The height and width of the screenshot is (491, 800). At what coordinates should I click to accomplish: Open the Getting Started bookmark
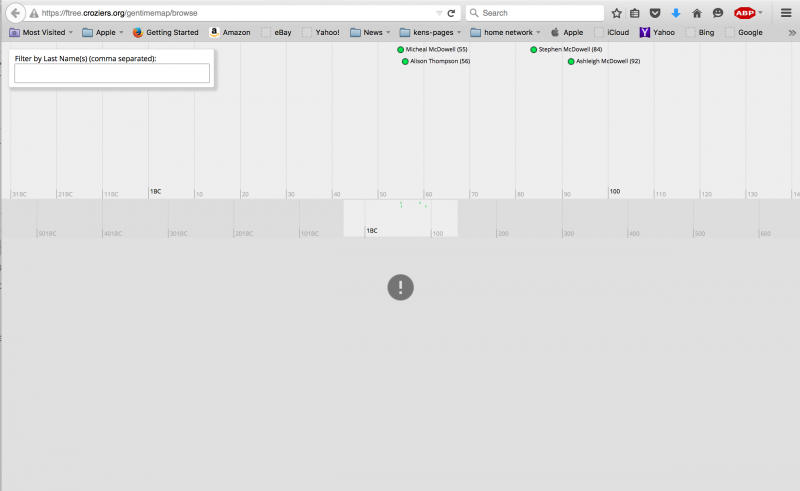(165, 32)
